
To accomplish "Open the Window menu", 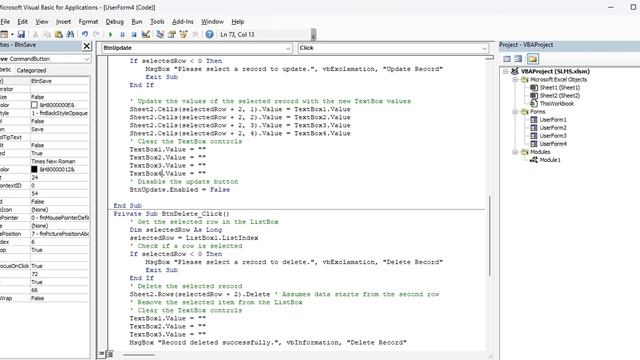I will coord(212,22).
